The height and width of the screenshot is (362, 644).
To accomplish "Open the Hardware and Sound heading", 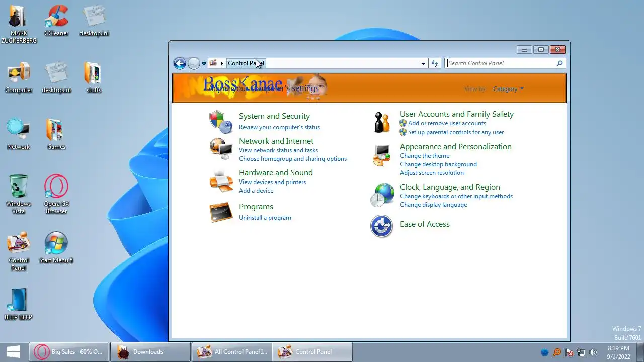I will [x=276, y=173].
